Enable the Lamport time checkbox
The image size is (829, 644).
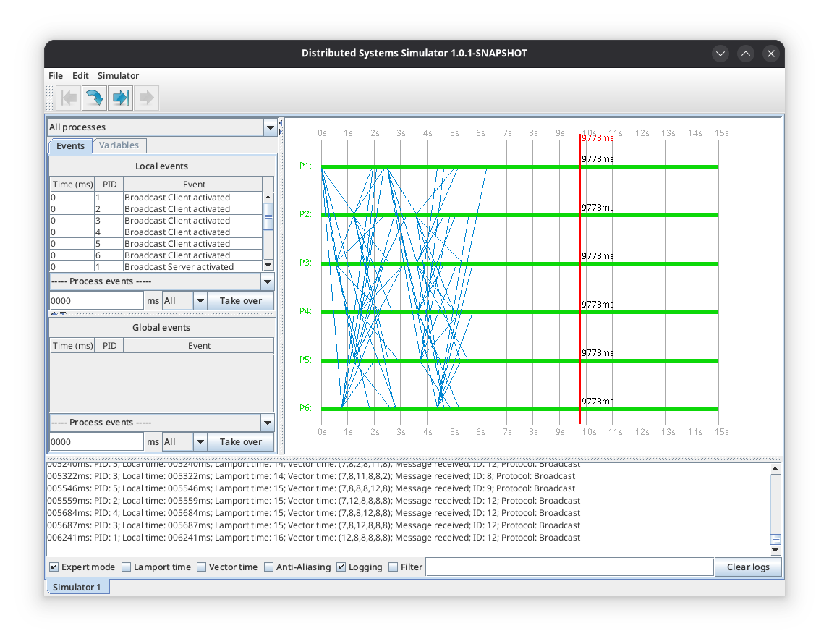pyautogui.click(x=127, y=567)
